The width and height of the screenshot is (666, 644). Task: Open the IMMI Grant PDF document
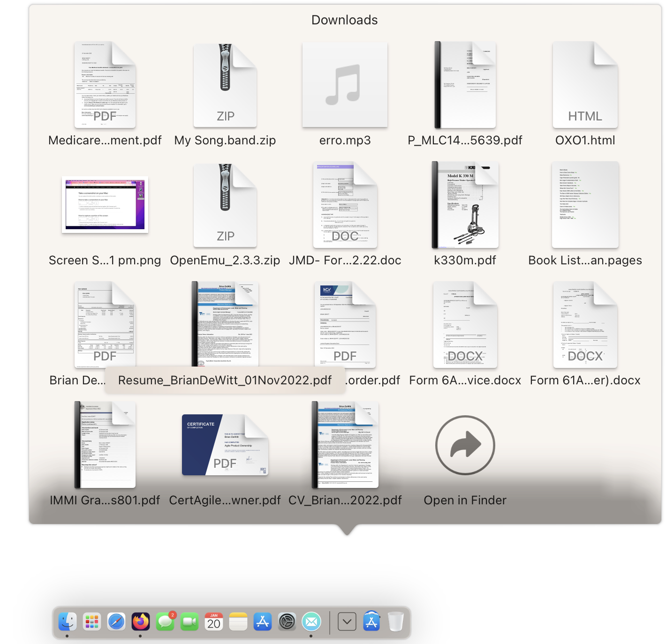pos(105,445)
